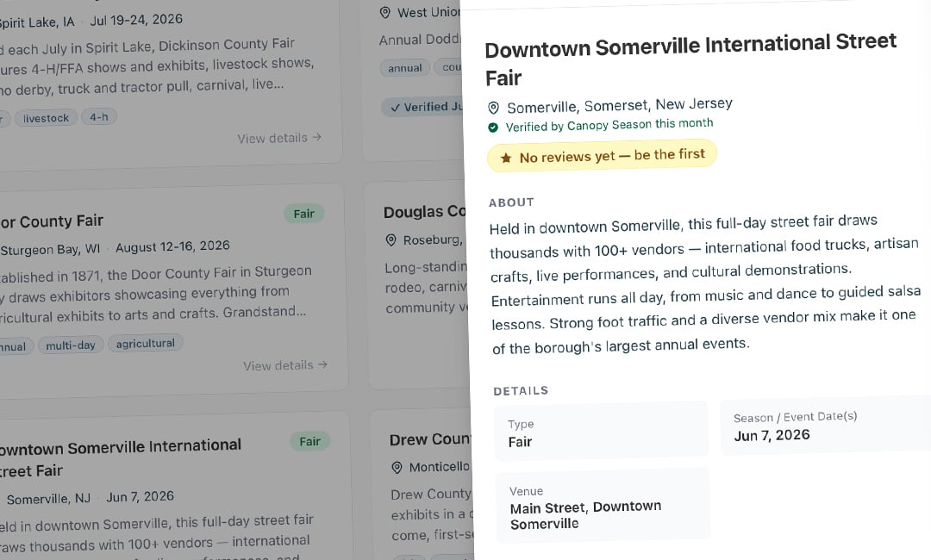Open the Drew County fair card title
Screen dimensions: 931x560
[429, 439]
